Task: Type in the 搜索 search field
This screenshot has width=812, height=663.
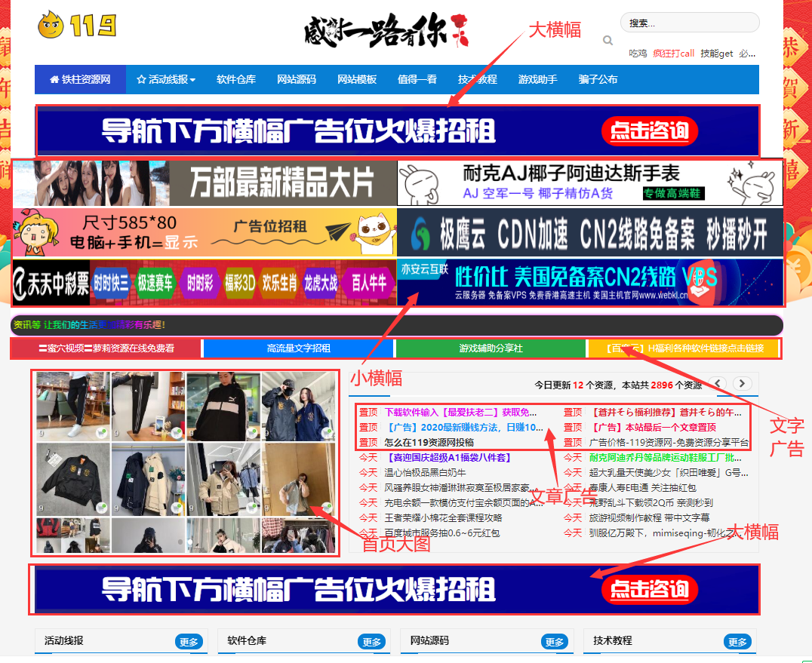Action: point(689,23)
